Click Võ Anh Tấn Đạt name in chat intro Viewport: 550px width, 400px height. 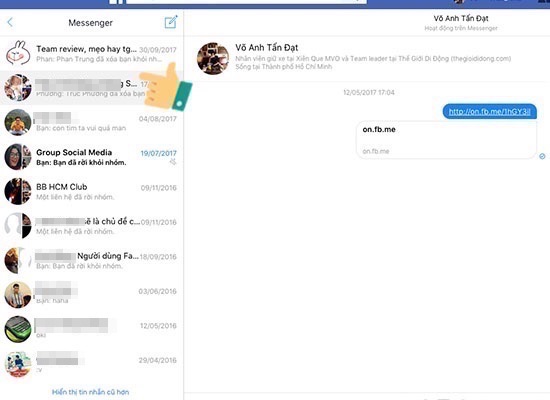(x=267, y=47)
